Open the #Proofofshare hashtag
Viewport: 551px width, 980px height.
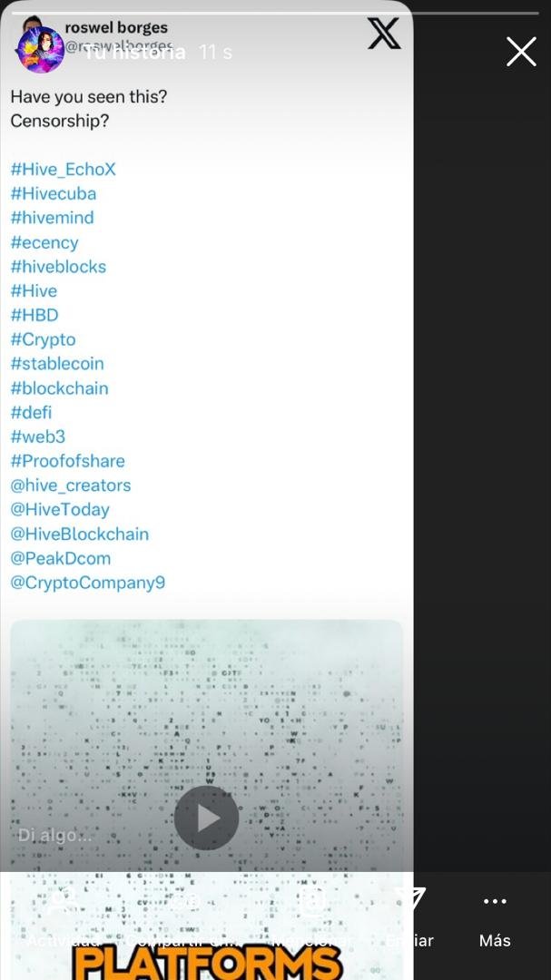[67, 461]
